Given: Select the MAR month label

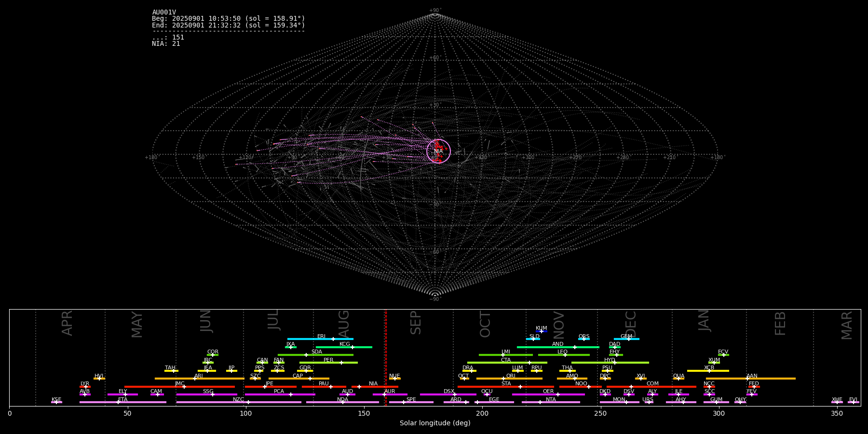Looking at the screenshot, I should coord(847,325).
